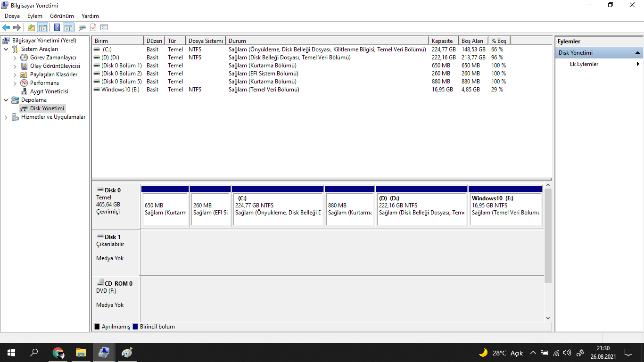The width and height of the screenshot is (644, 362).
Task: Select the (D:) 222,16 GB partition block
Action: tap(421, 206)
